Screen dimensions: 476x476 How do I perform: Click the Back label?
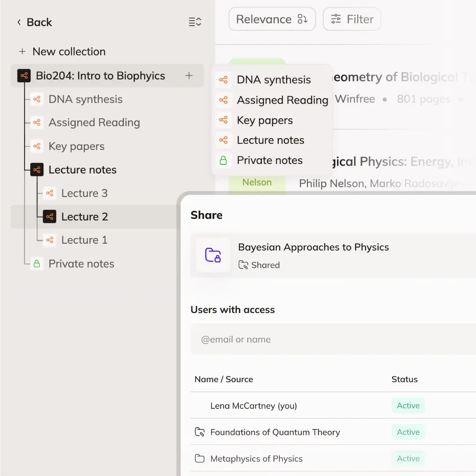point(39,22)
